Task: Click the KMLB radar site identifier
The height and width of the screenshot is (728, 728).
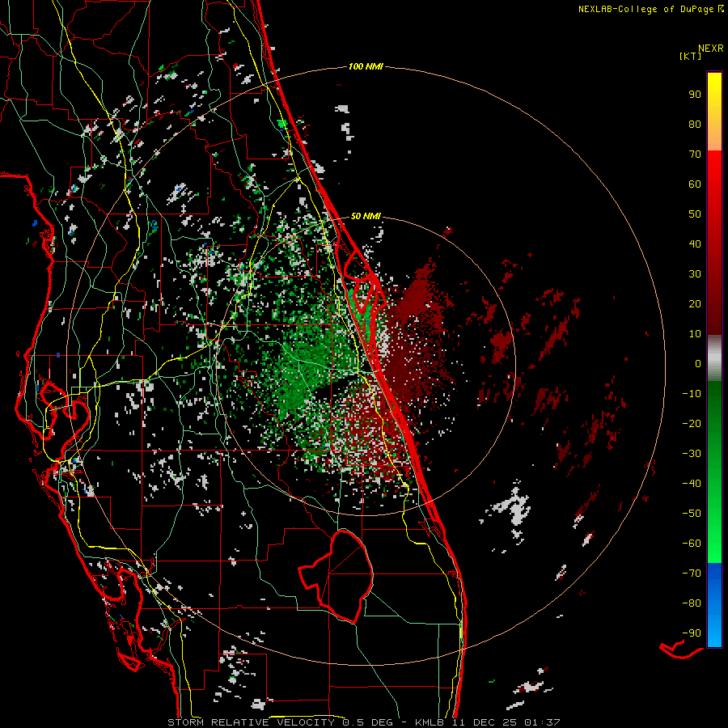Action: point(430,722)
